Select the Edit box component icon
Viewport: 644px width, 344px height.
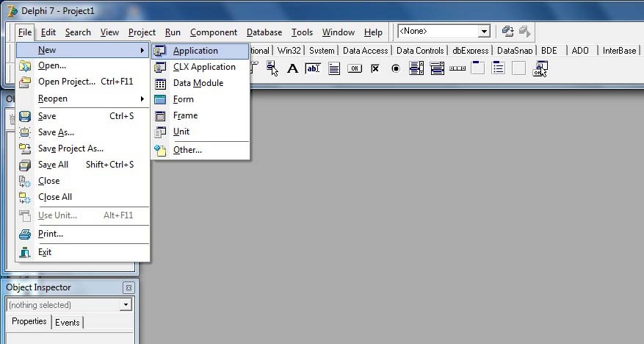click(x=313, y=68)
